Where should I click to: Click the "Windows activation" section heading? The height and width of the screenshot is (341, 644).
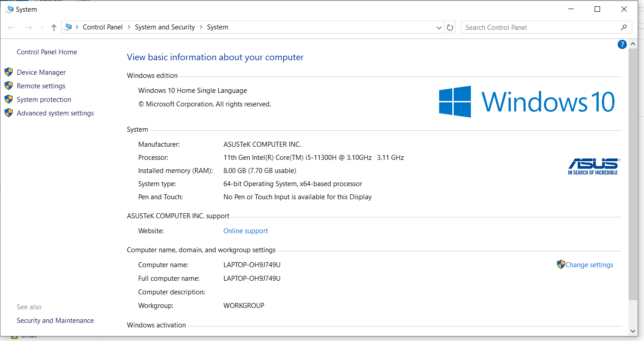156,325
